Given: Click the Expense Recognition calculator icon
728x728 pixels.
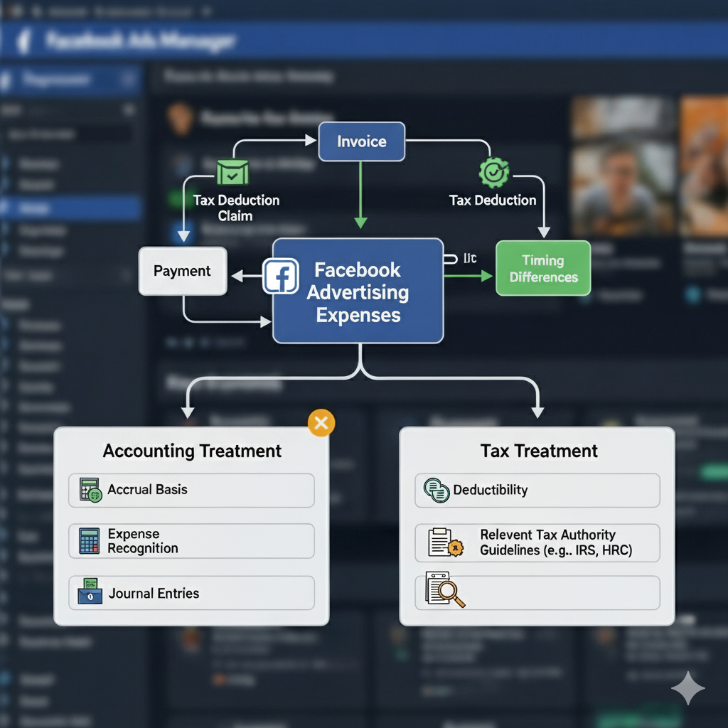Looking at the screenshot, I should [x=89, y=541].
